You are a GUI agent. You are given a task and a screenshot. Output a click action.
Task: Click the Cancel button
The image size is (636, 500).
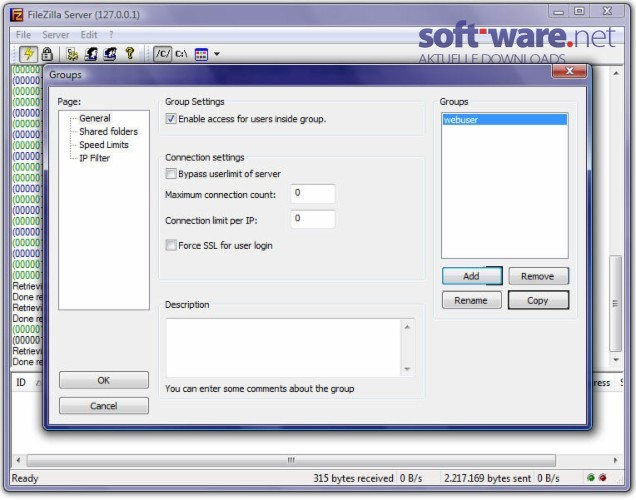point(104,406)
